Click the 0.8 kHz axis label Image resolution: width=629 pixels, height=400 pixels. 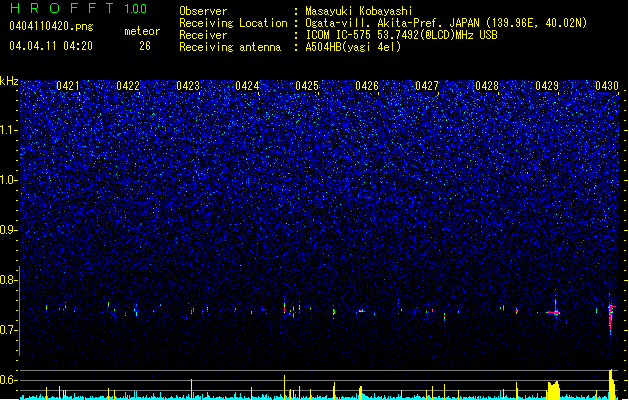tap(8, 280)
